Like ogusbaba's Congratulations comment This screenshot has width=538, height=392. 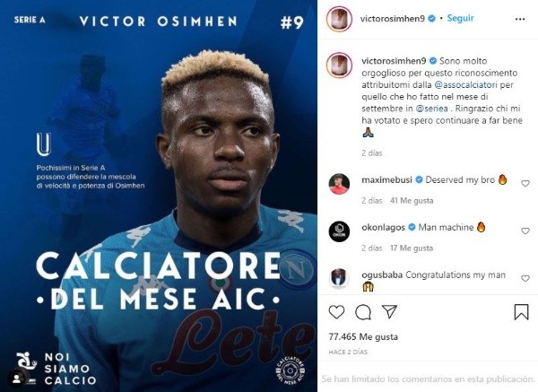(525, 278)
